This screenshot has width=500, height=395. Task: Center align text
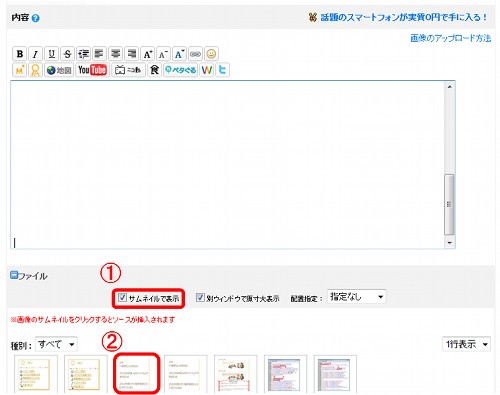[115, 54]
